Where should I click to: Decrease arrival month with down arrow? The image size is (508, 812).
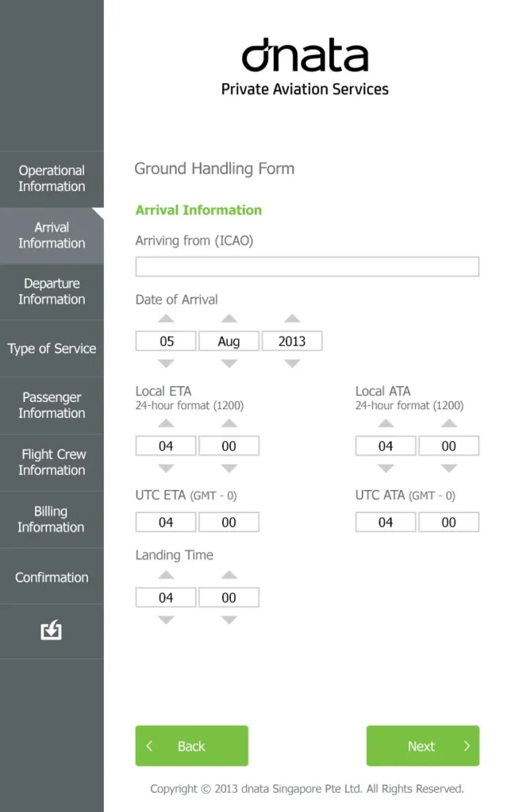coord(229,363)
